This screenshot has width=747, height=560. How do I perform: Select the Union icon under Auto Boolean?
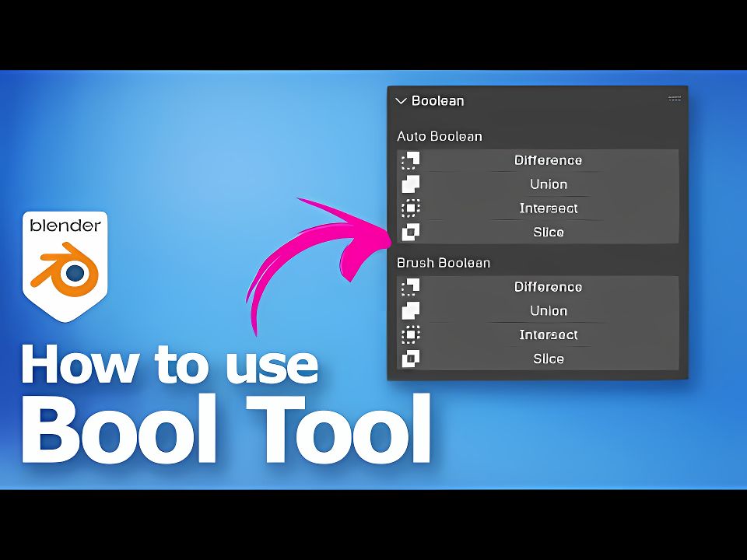(410, 184)
